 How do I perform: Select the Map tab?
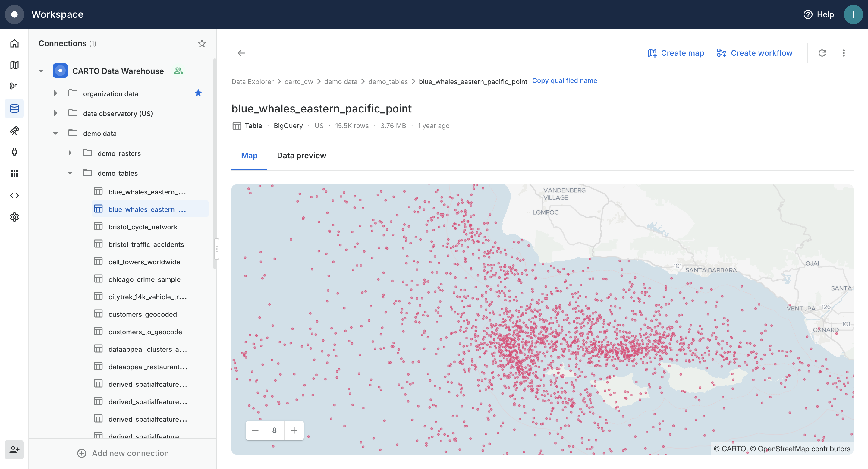[x=249, y=156]
